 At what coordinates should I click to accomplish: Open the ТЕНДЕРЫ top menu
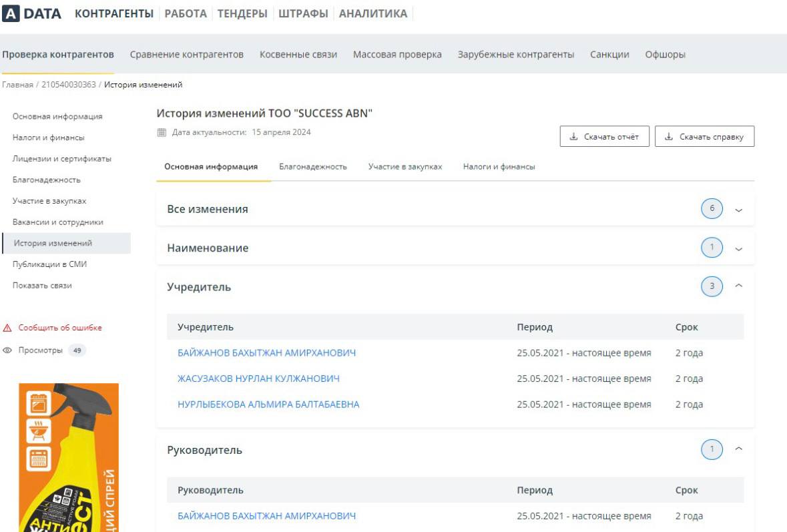pos(242,13)
